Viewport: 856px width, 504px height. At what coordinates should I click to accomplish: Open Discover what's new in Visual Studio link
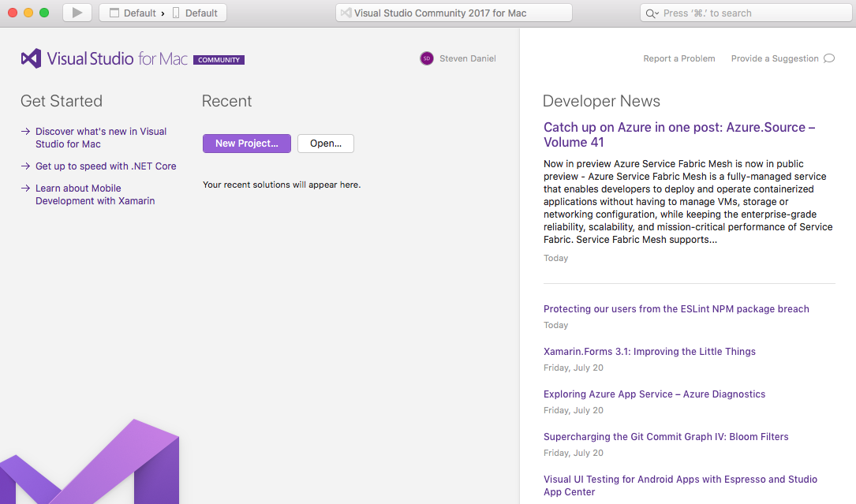(101, 137)
